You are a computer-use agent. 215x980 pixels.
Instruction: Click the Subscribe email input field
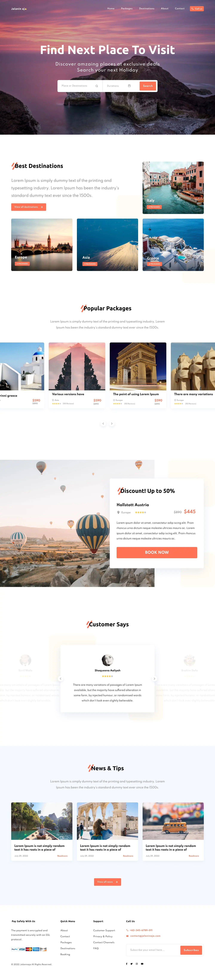[x=153, y=950]
